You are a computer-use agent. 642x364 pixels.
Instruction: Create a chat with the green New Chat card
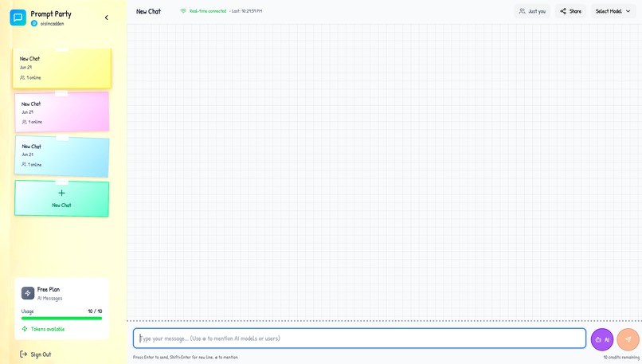[62, 198]
